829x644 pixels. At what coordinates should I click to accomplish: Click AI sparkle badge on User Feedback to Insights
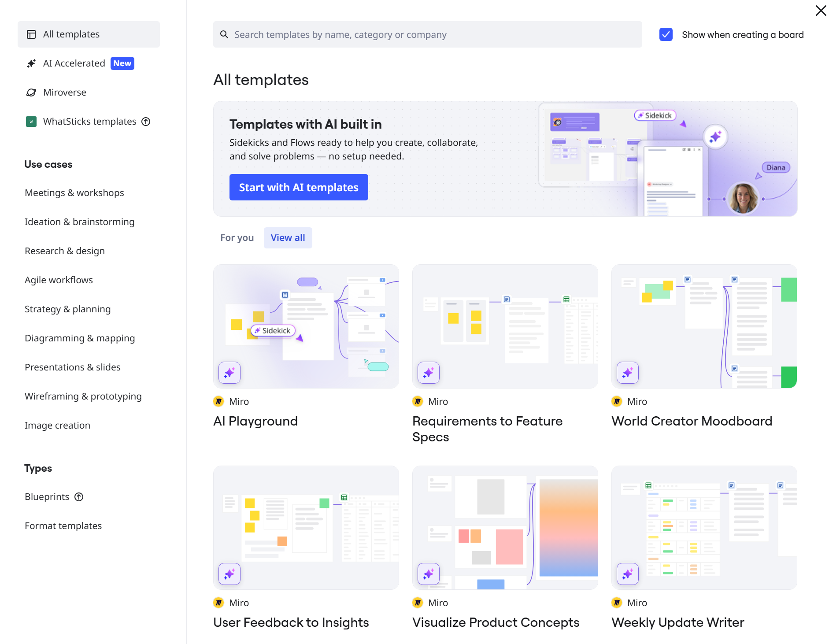tap(229, 574)
